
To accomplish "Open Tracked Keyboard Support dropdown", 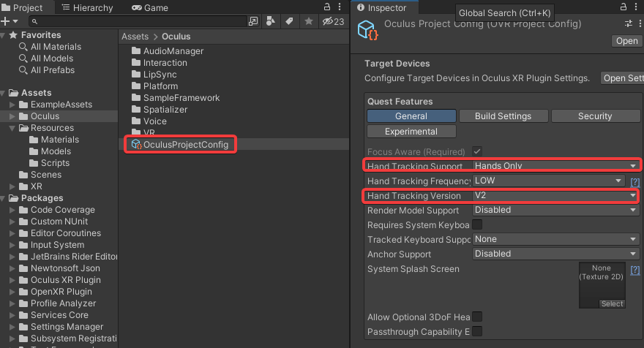I will pos(556,239).
